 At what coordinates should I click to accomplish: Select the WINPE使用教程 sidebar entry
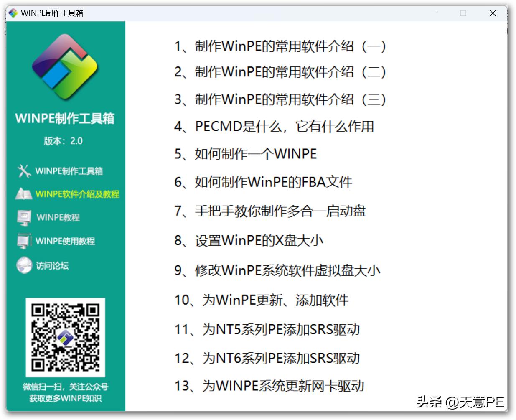pyautogui.click(x=67, y=242)
